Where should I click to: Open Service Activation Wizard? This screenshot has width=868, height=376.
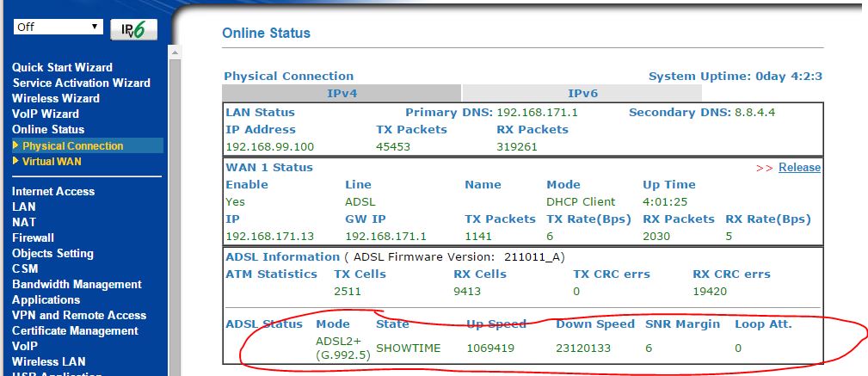click(81, 83)
